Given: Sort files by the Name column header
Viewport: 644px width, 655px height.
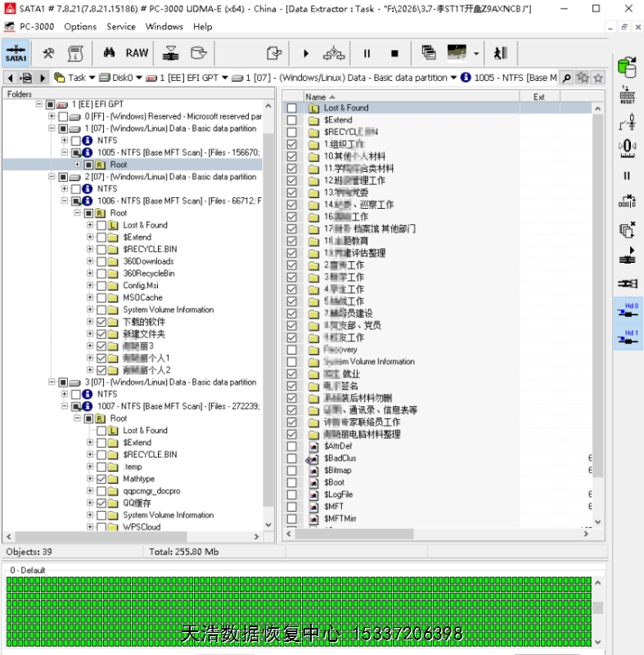Looking at the screenshot, I should 401,97.
